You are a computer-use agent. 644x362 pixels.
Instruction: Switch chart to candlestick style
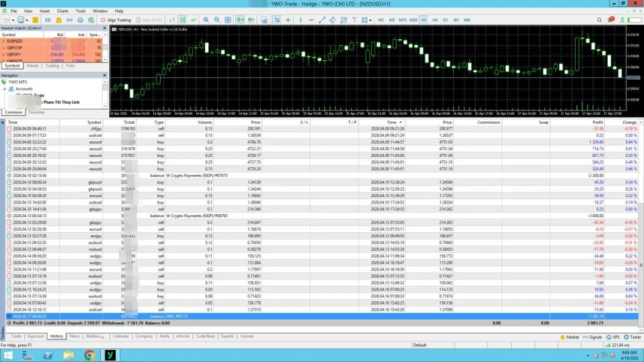tap(183, 20)
